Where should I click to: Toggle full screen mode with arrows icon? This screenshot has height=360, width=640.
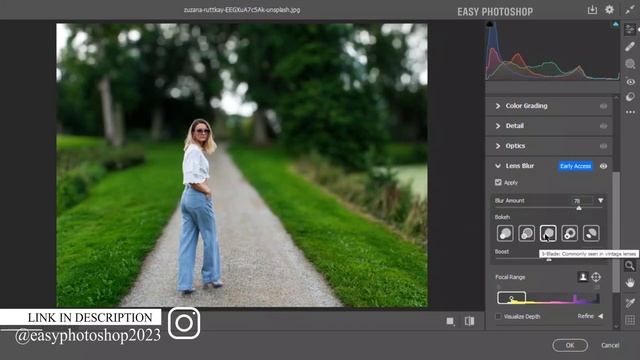tap(630, 10)
